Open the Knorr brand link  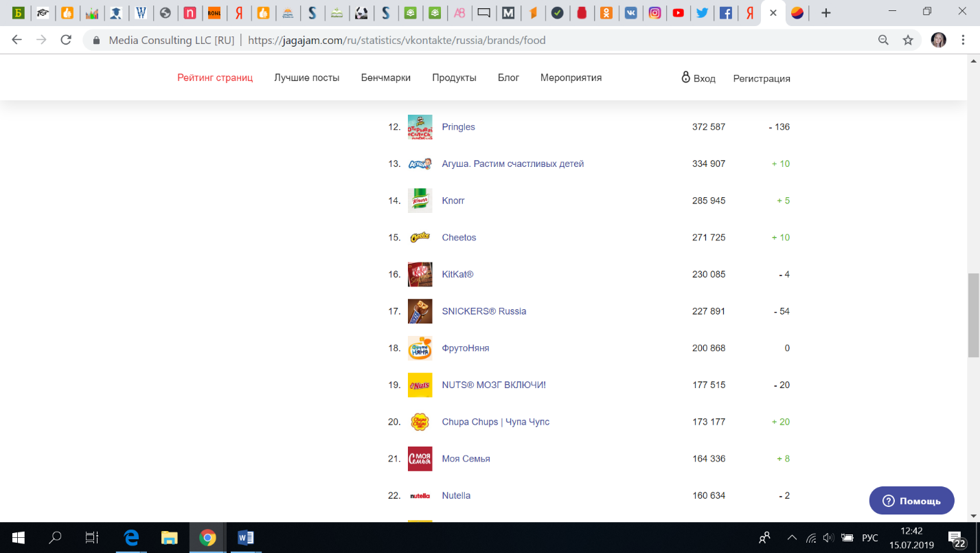453,201
